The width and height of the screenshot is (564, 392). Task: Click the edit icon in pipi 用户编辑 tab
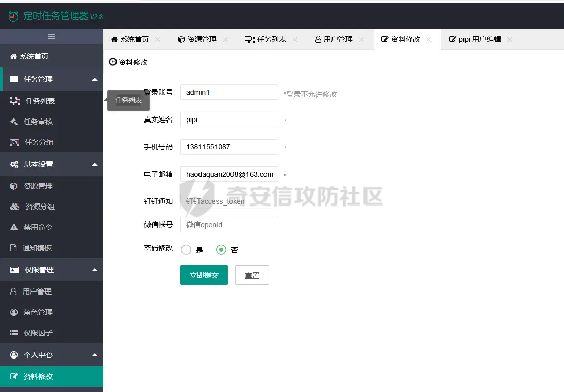(x=453, y=39)
